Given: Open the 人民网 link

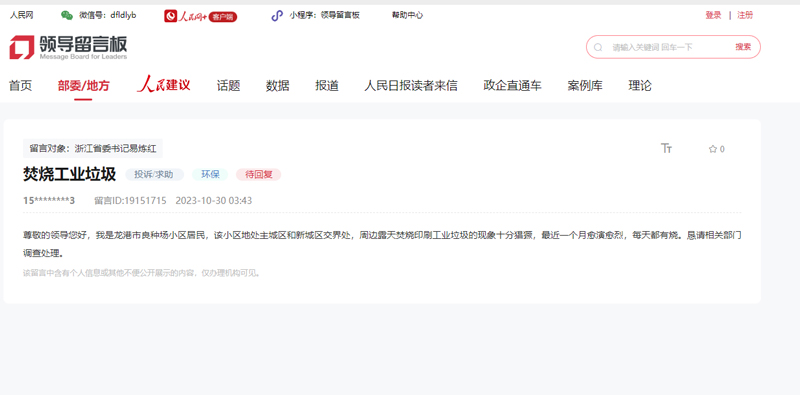Looking at the screenshot, I should pyautogui.click(x=21, y=15).
